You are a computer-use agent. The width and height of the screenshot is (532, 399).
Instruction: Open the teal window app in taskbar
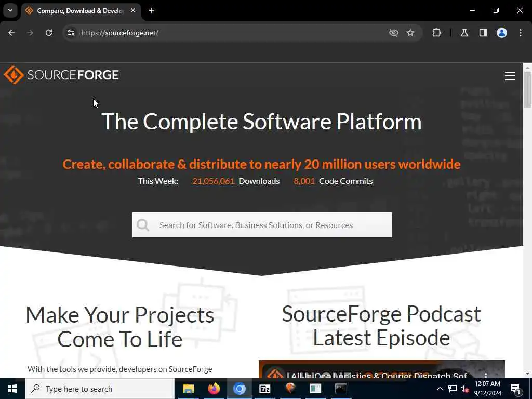tap(315, 389)
